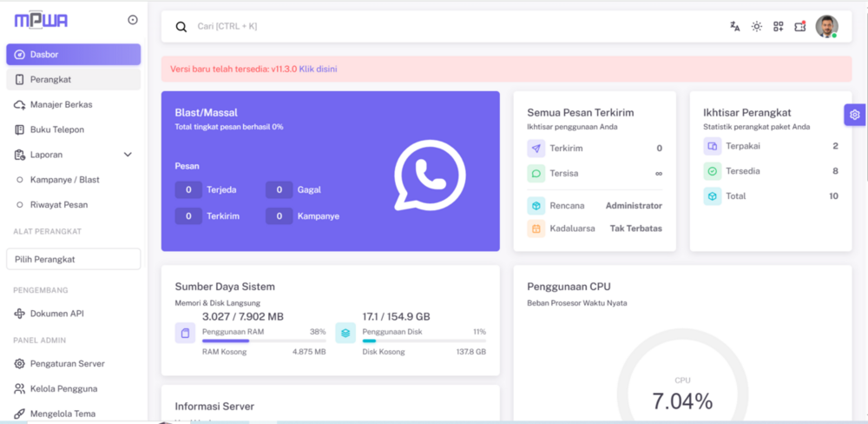This screenshot has height=424, width=868.
Task: Click the Total cube icon
Action: (x=713, y=196)
